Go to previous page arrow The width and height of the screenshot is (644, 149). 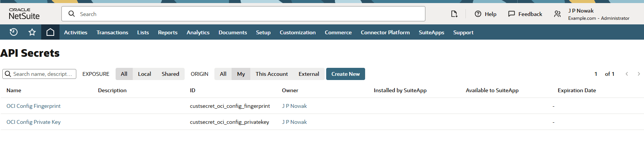pyautogui.click(x=626, y=74)
